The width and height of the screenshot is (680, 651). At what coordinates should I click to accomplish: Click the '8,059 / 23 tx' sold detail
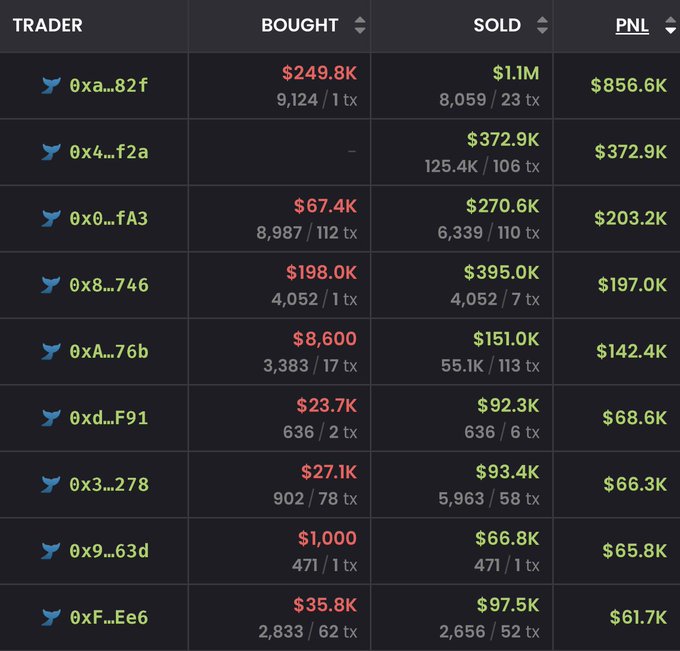(489, 100)
